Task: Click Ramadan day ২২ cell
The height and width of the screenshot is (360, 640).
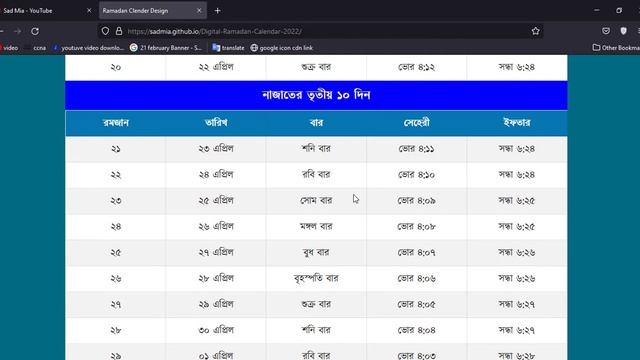Action: point(116,175)
